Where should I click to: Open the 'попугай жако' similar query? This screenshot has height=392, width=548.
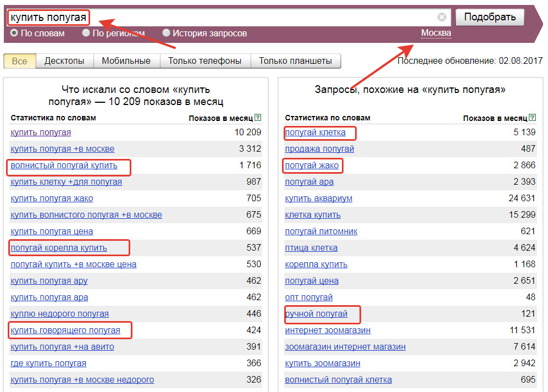[312, 165]
